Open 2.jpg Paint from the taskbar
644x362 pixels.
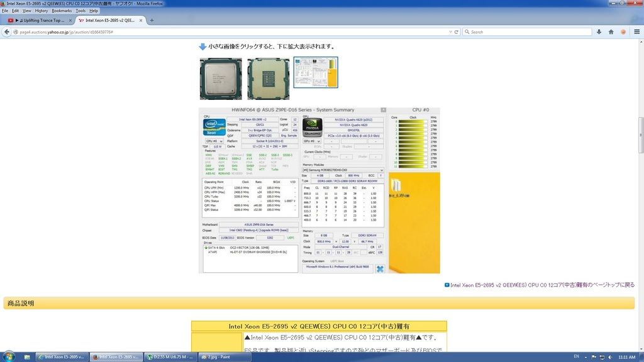[217, 356]
